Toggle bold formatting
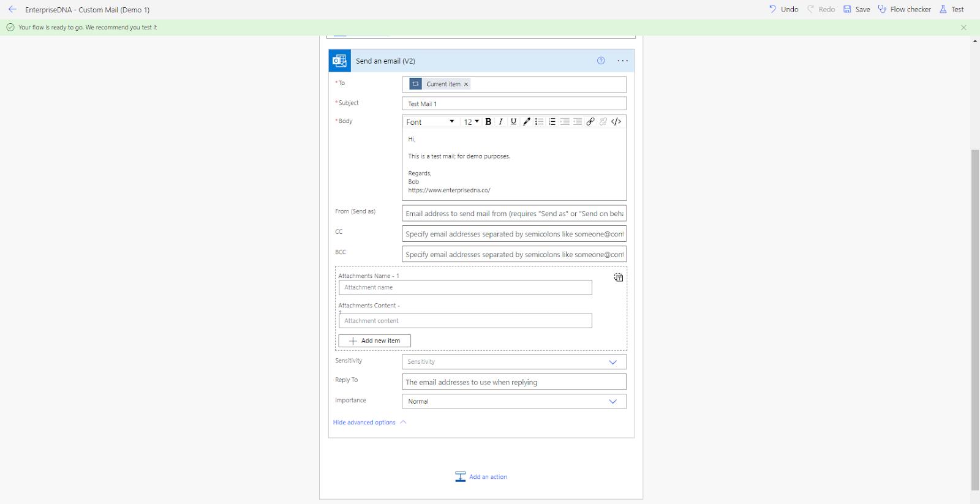Viewport: 980px width, 504px height. (x=488, y=122)
